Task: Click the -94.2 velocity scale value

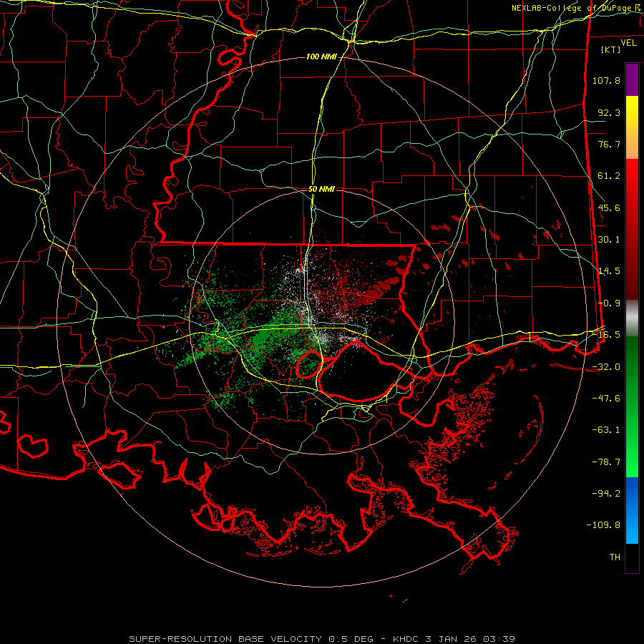Action: click(x=606, y=494)
